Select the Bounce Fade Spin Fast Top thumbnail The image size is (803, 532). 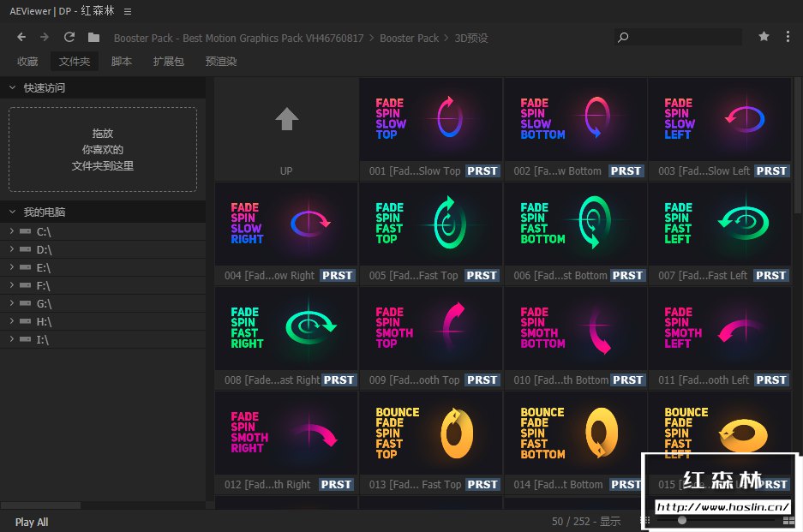431,433
